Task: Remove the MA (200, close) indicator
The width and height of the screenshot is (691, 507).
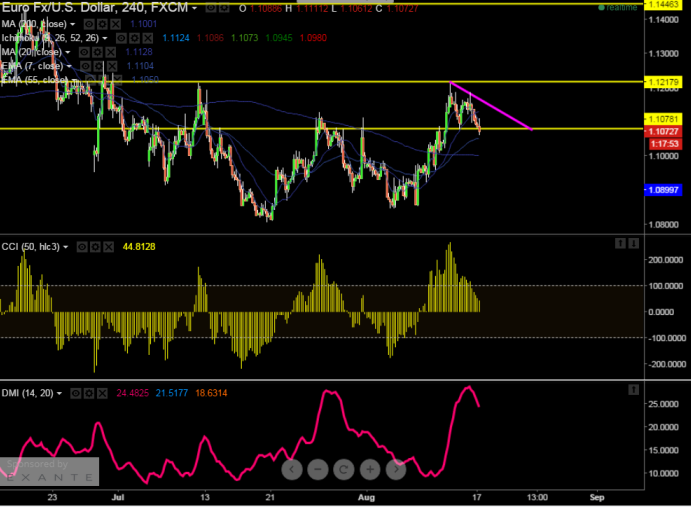Action: (115, 24)
